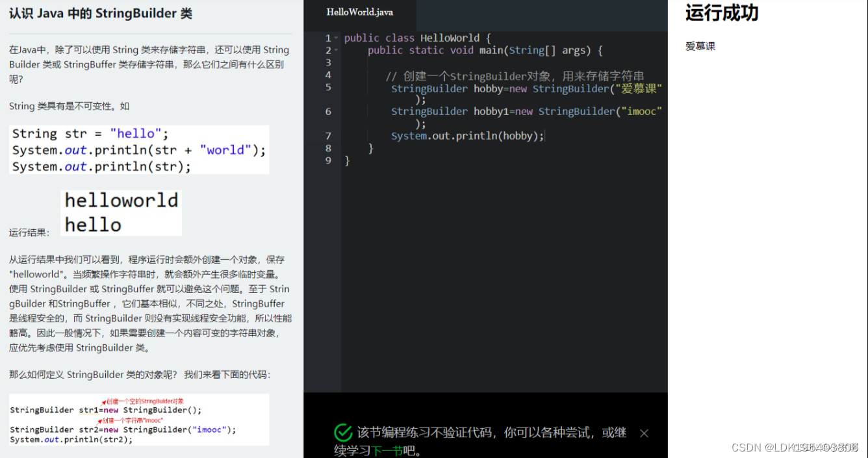
Task: Collapse the HelloWorld class with the fold arrow
Action: [335, 38]
